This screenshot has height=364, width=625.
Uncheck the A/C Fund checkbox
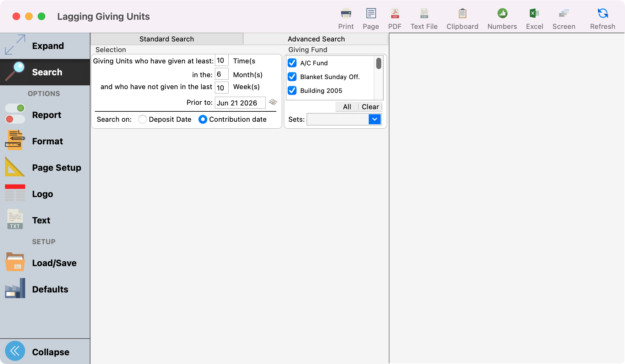click(292, 63)
